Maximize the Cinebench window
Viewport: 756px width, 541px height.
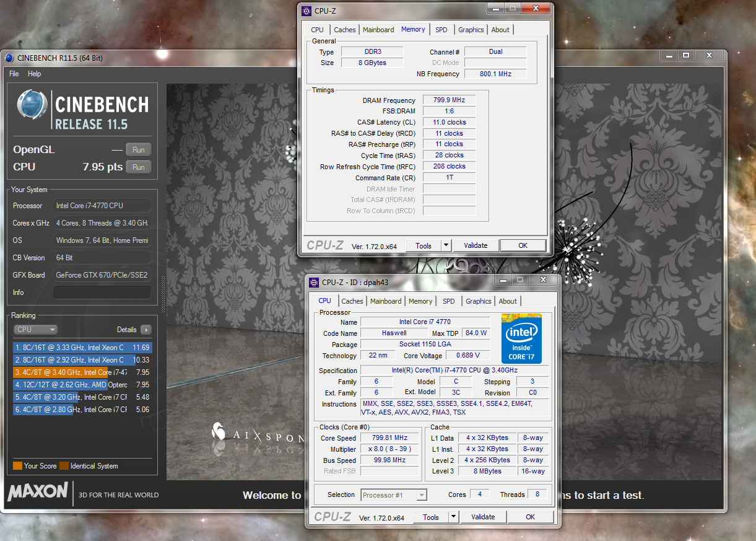[685, 55]
